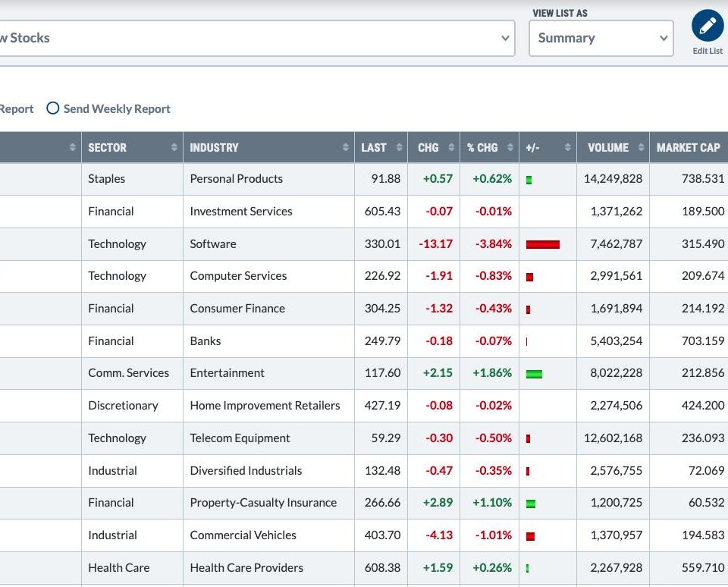Select the Send Weekly Report radio button
The height and width of the screenshot is (587, 728).
pos(53,108)
